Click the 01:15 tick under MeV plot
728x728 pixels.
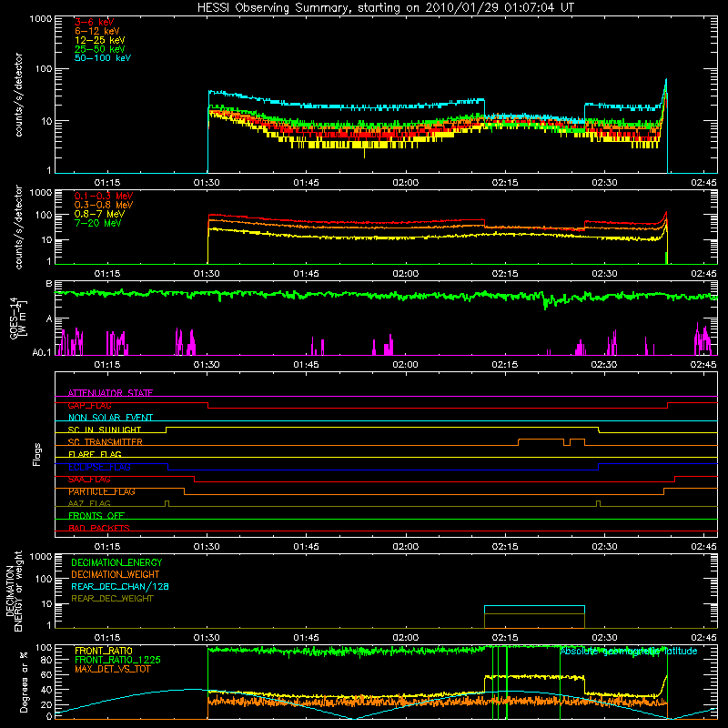coord(107,274)
